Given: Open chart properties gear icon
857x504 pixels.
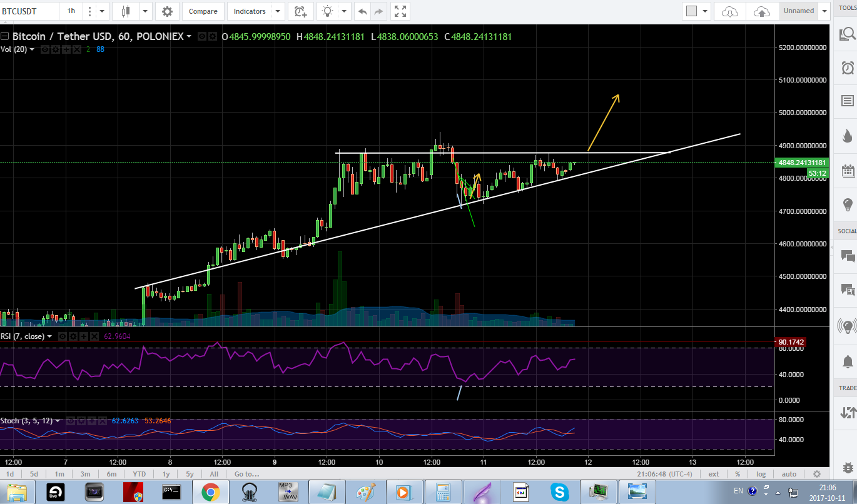Looking at the screenshot, I should (x=167, y=11).
